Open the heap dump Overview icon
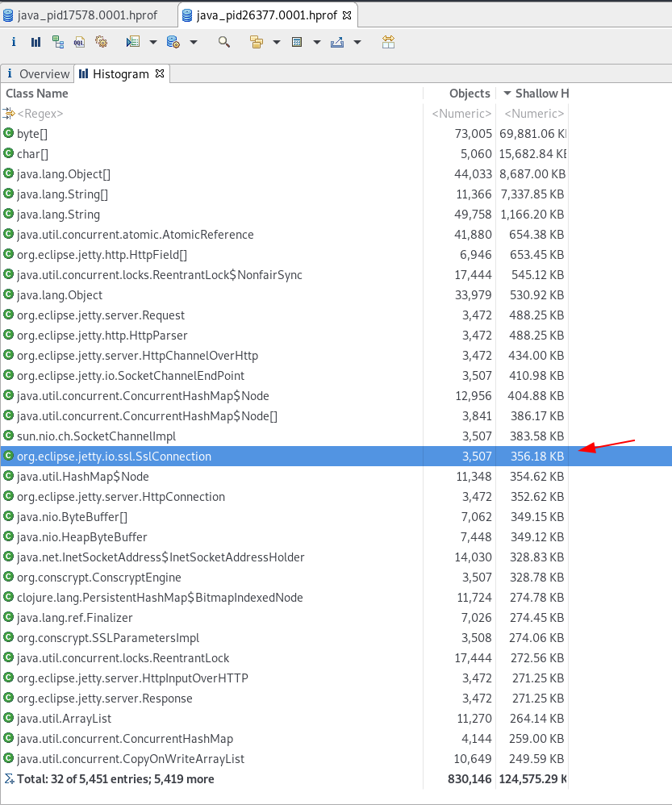Screen dimensions: 672x805 click(x=13, y=41)
